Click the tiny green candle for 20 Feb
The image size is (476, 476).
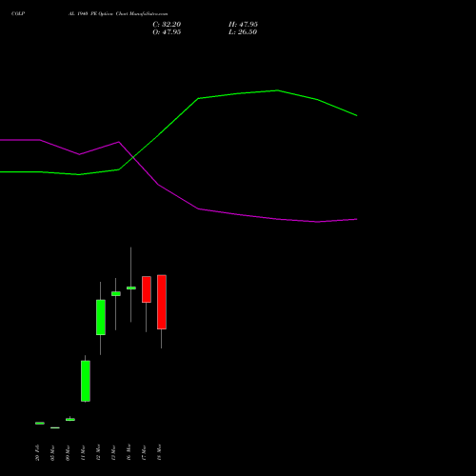click(x=40, y=424)
